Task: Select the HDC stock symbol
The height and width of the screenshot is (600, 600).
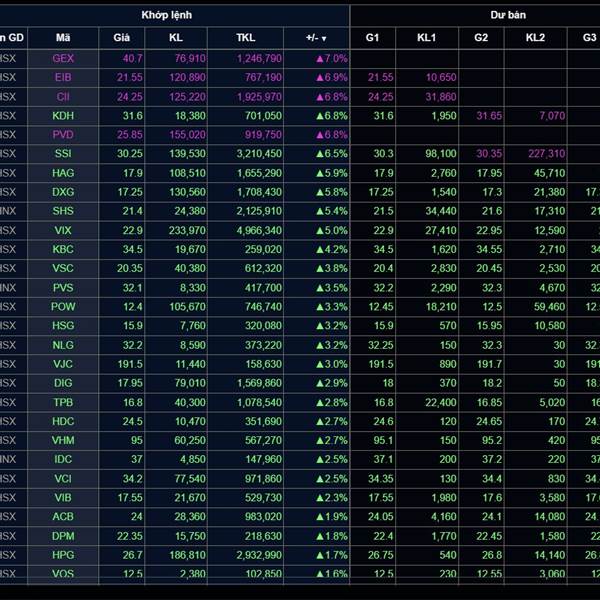Action: point(63,421)
